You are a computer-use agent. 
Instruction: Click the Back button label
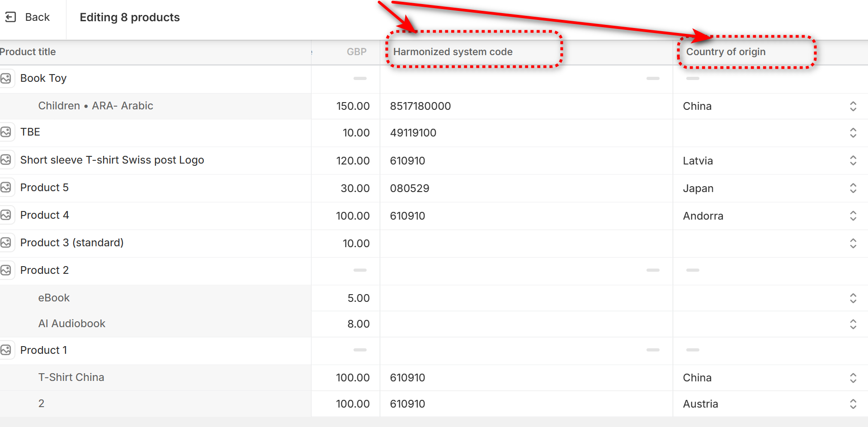(x=38, y=17)
